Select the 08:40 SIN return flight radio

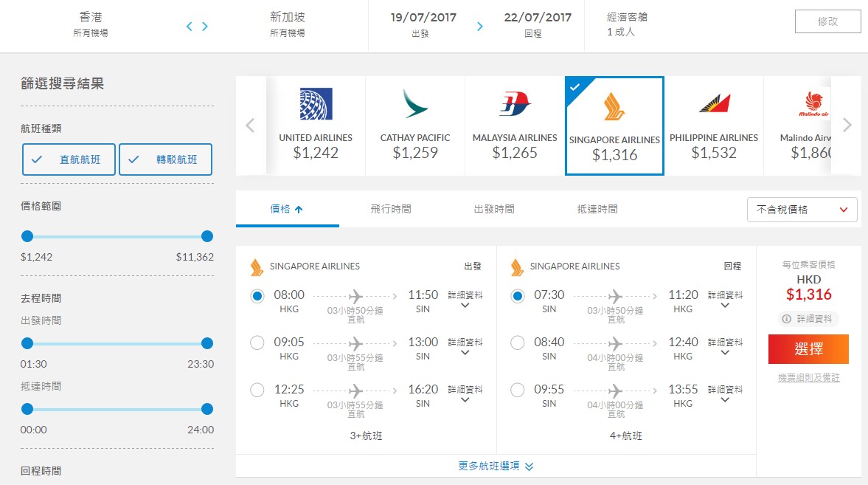(x=518, y=343)
